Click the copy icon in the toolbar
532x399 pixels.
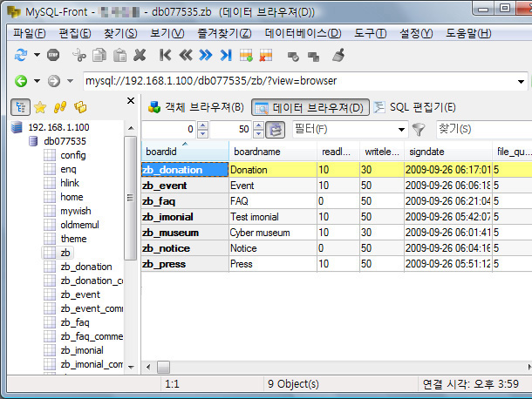tap(99, 55)
